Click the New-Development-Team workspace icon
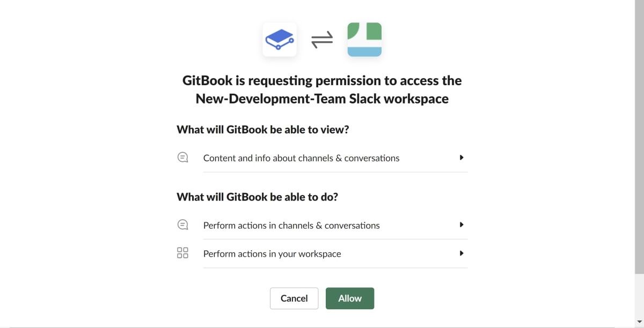This screenshot has height=328, width=644. [364, 39]
